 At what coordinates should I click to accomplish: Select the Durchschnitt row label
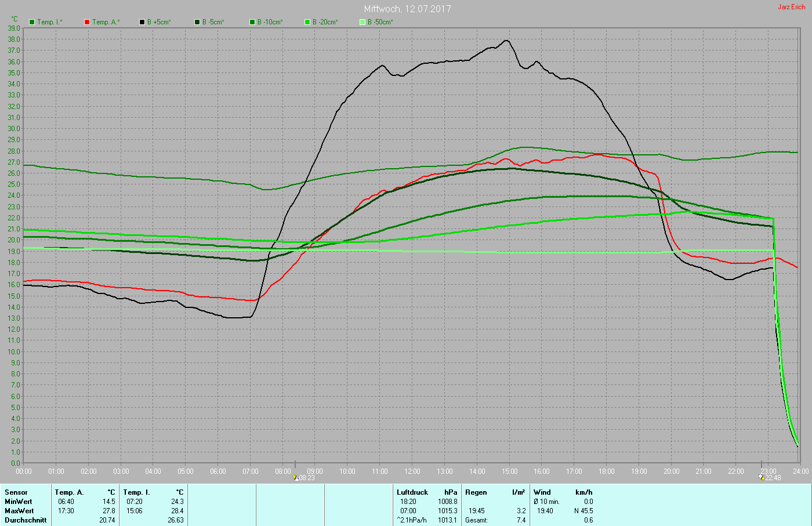point(26,520)
